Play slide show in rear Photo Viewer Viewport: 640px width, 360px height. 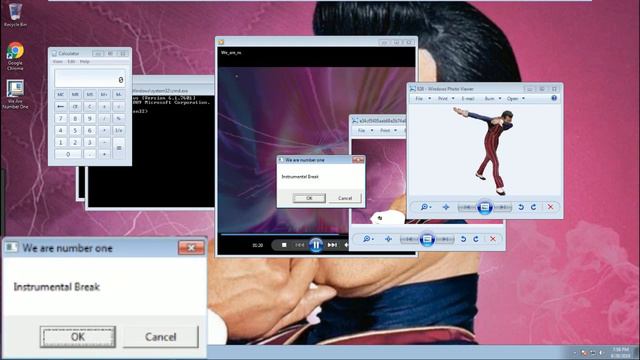coord(427,239)
